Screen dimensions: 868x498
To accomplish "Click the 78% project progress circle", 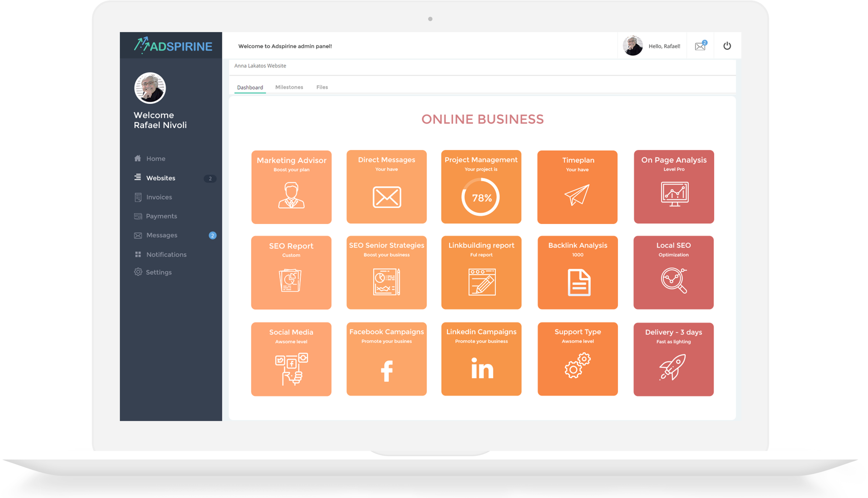I will (481, 197).
